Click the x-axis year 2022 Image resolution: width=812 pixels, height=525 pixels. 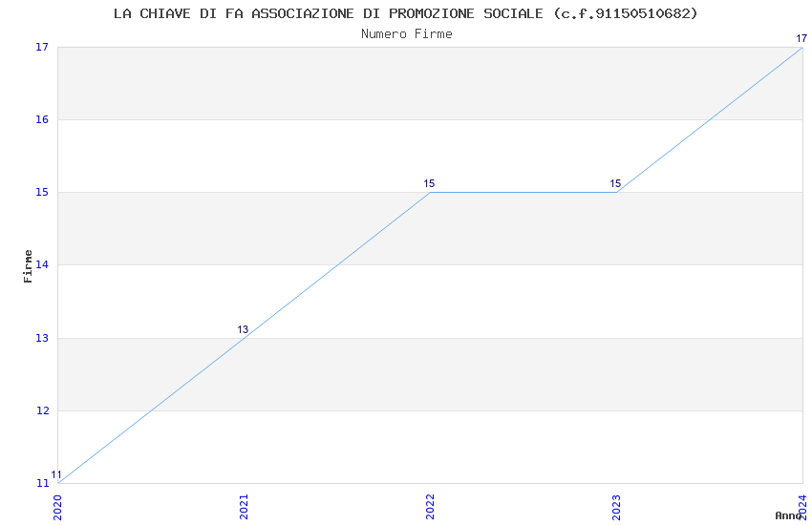click(430, 508)
